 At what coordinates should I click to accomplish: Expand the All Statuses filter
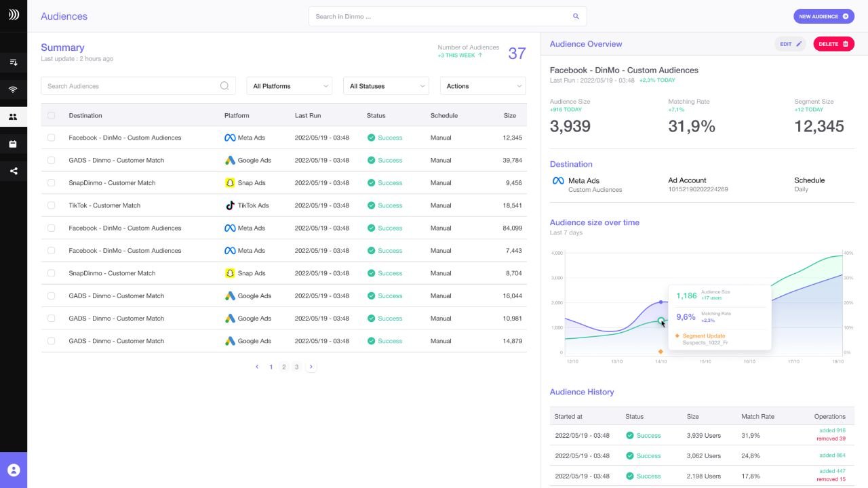(386, 86)
